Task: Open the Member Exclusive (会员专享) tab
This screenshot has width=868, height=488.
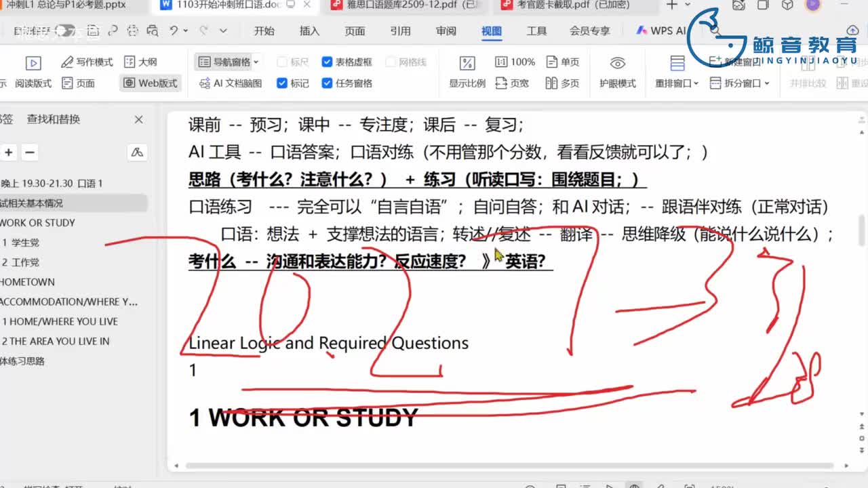Action: click(x=589, y=30)
